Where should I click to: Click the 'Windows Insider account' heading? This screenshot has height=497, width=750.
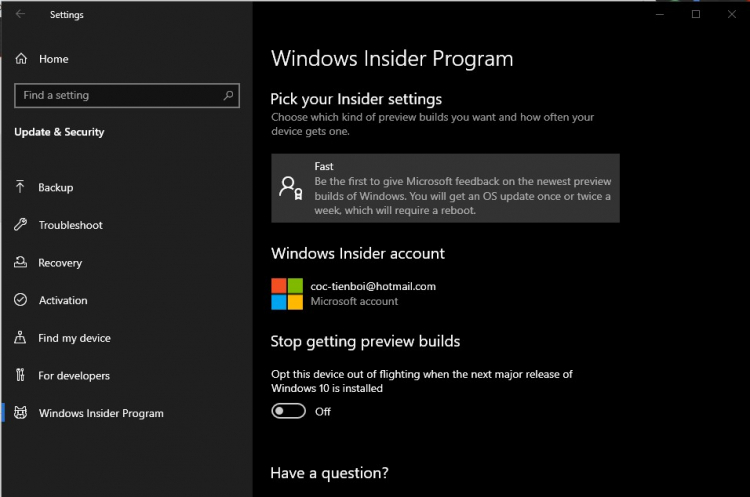point(358,253)
